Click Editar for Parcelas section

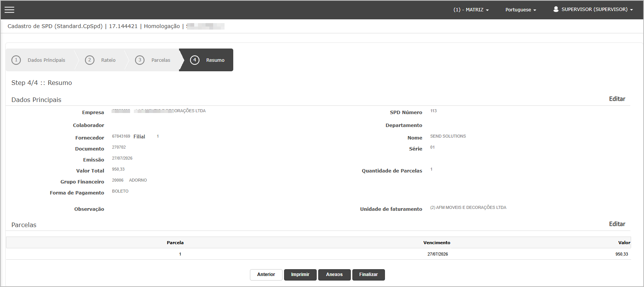coord(617,224)
